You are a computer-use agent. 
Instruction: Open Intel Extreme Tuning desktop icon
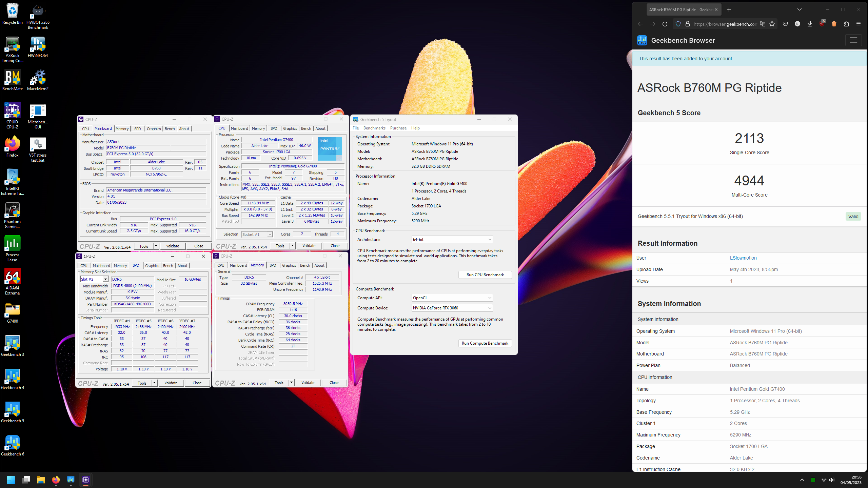(13, 182)
